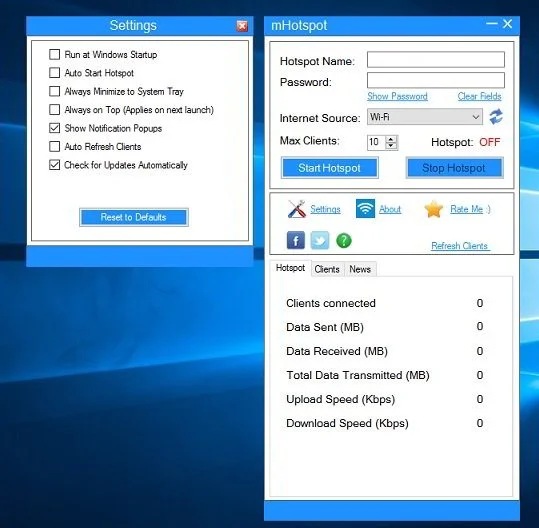Viewport: 539px width, 528px height.
Task: Click the blue Wi-Fi About icon
Action: [365, 208]
